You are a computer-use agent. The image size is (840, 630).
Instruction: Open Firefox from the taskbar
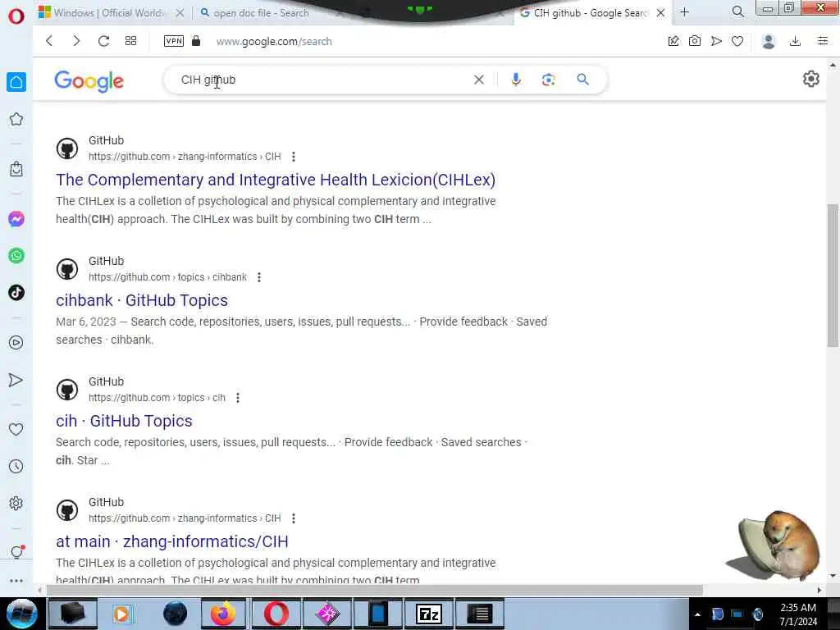(223, 614)
